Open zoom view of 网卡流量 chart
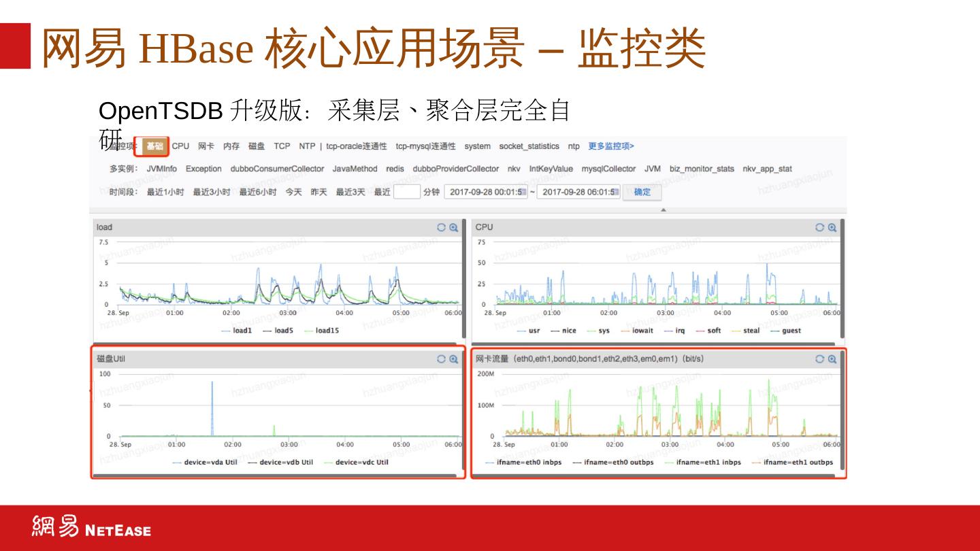 [x=832, y=359]
